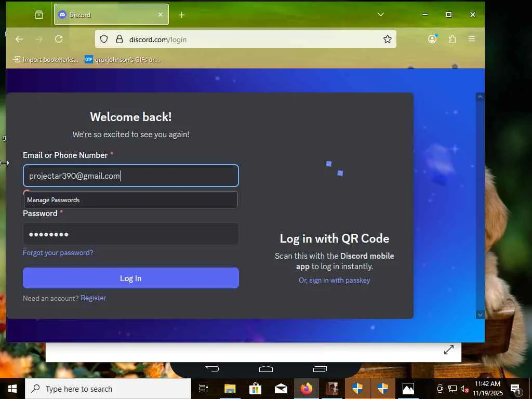Click the expand arrows icon behind the browser
Viewport: 532px width, 399px height.
[449, 350]
